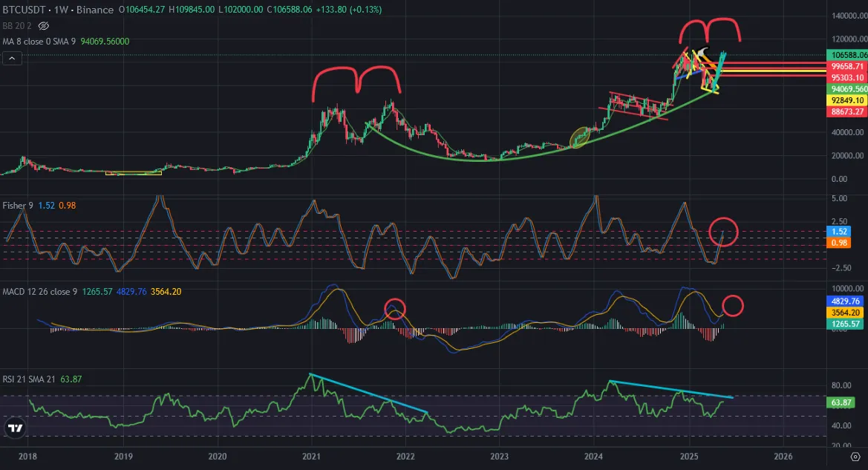Image resolution: width=868 pixels, height=470 pixels.
Task: Select the high price H109845.00 in header
Action: click(192, 10)
